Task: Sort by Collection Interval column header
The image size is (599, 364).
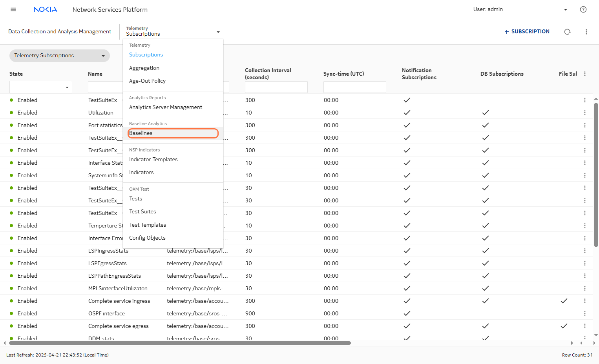Action: tap(268, 74)
